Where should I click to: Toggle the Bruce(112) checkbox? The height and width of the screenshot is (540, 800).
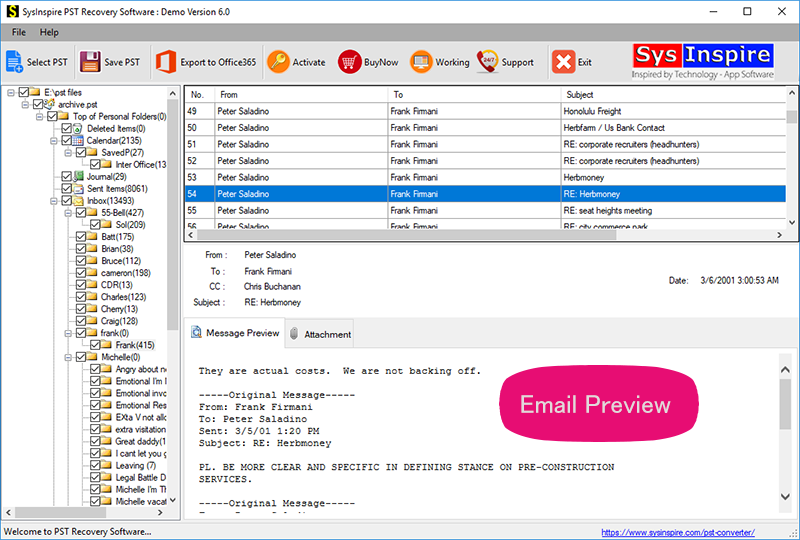pyautogui.click(x=81, y=261)
